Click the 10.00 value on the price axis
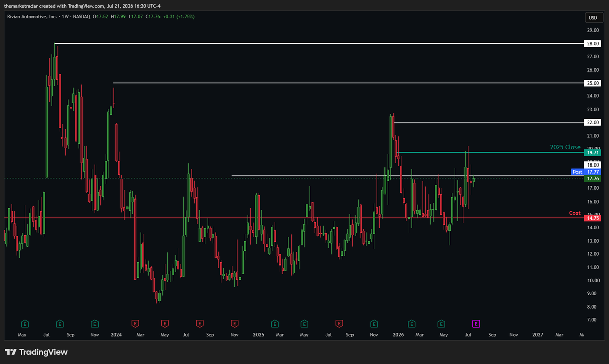 pyautogui.click(x=593, y=280)
